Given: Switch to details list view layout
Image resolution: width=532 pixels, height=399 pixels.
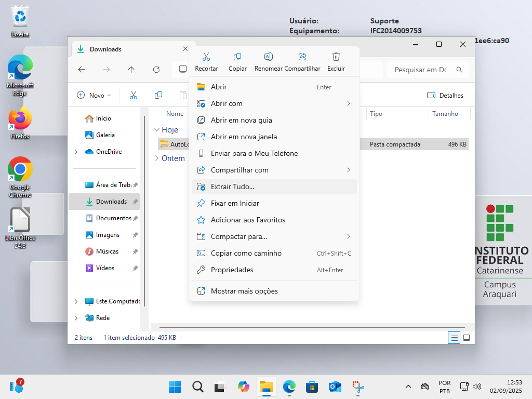Looking at the screenshot, I should pos(454,338).
